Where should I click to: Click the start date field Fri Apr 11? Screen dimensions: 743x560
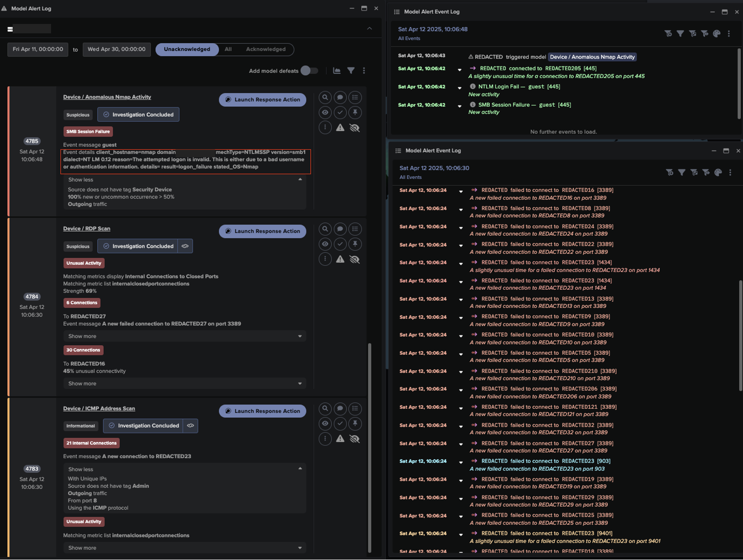coord(38,49)
